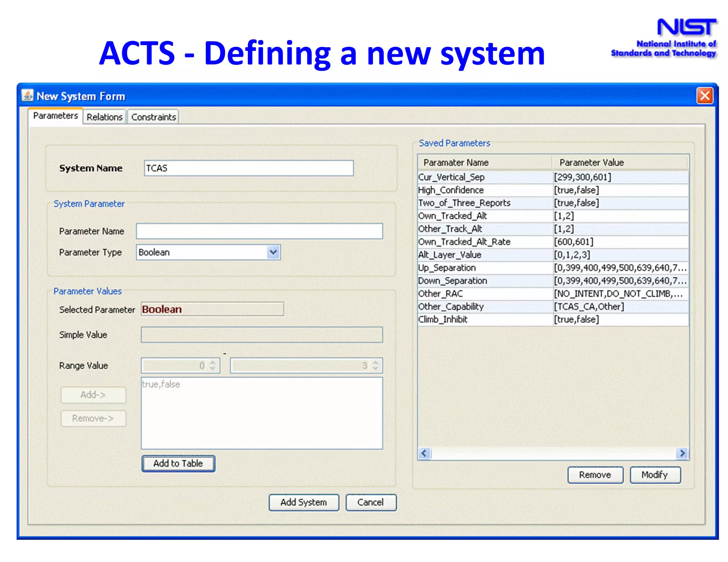Screen dimensions: 728x562
Task: Click Remove under Saved Parameters
Action: coord(595,475)
